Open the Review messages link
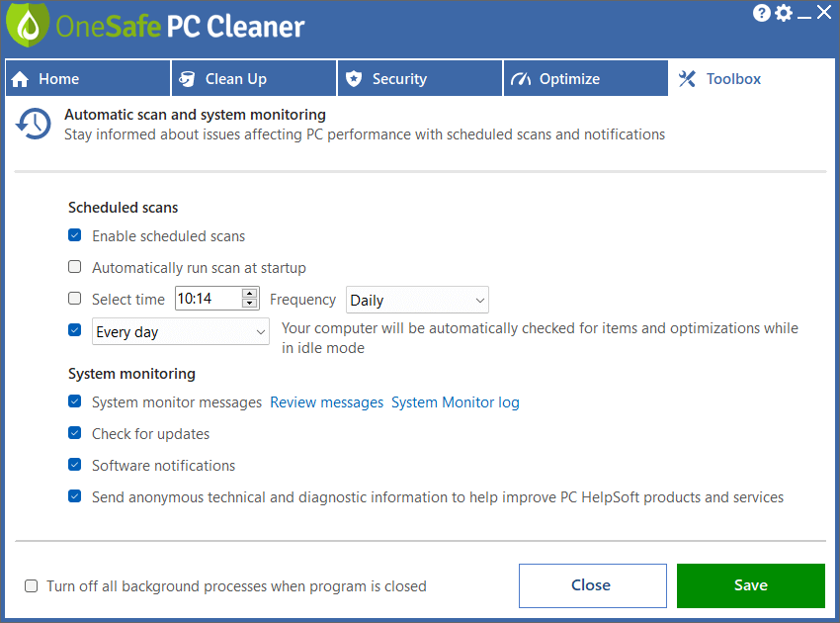This screenshot has height=623, width=840. pyautogui.click(x=327, y=402)
